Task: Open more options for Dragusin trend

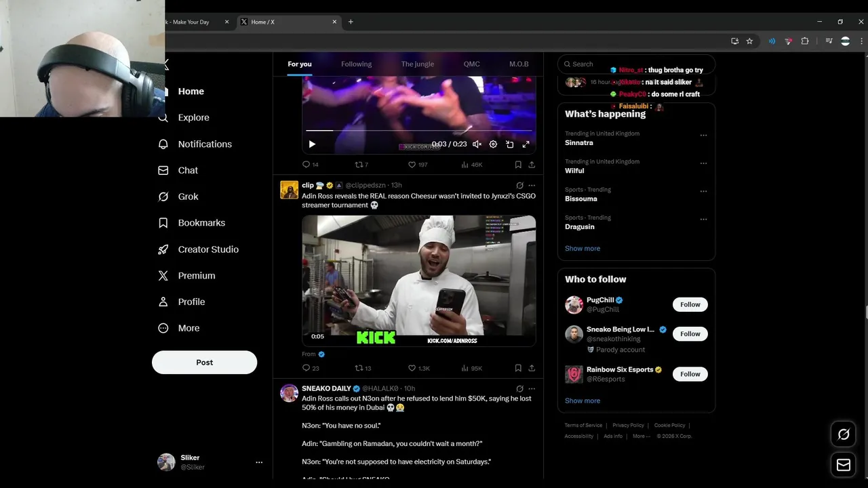Action: click(x=703, y=220)
